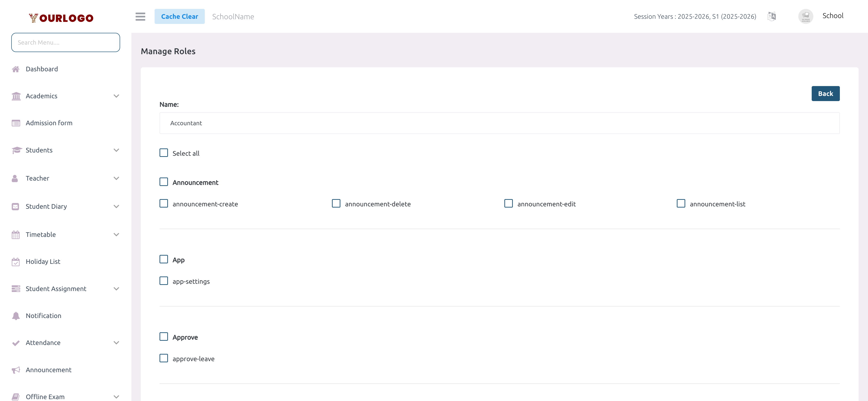The image size is (868, 401).
Task: Open the School profile avatar
Action: click(x=806, y=16)
